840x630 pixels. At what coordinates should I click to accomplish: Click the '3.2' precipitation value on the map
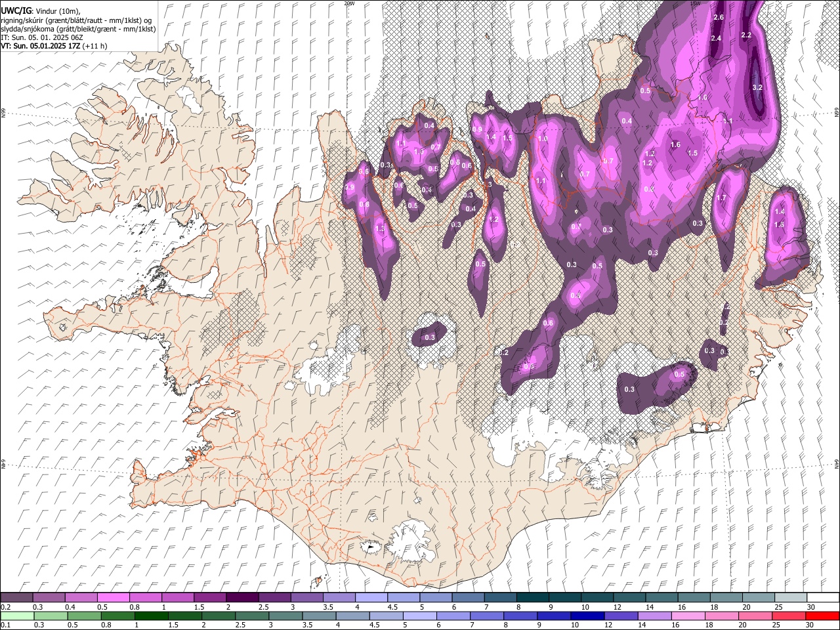click(757, 87)
